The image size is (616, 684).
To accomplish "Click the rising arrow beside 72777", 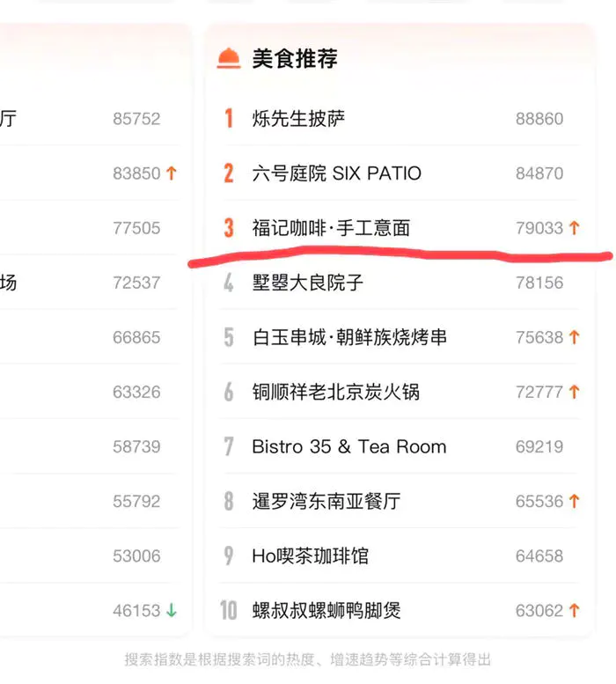I will pos(575,392).
